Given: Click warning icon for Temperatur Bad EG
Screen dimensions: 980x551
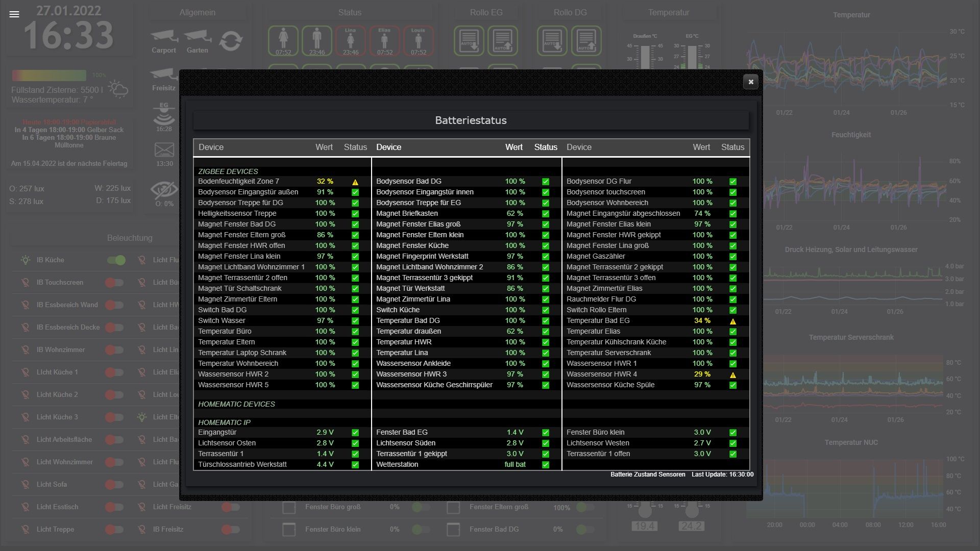Looking at the screenshot, I should coord(733,321).
